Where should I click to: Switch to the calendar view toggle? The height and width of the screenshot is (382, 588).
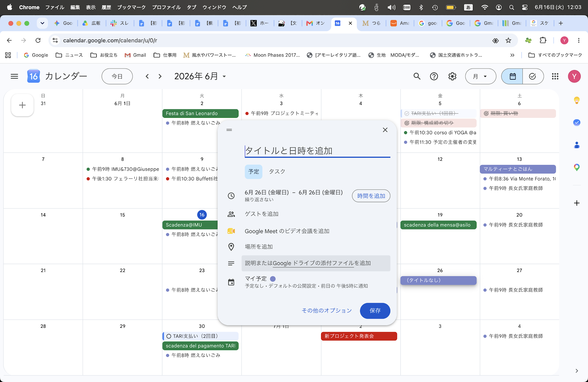point(512,76)
